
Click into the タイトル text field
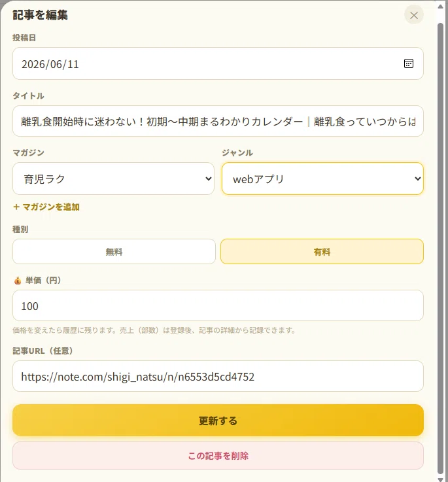click(218, 121)
